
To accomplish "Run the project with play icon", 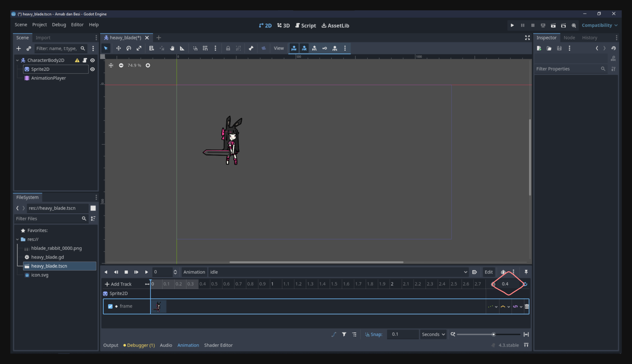I will point(512,25).
